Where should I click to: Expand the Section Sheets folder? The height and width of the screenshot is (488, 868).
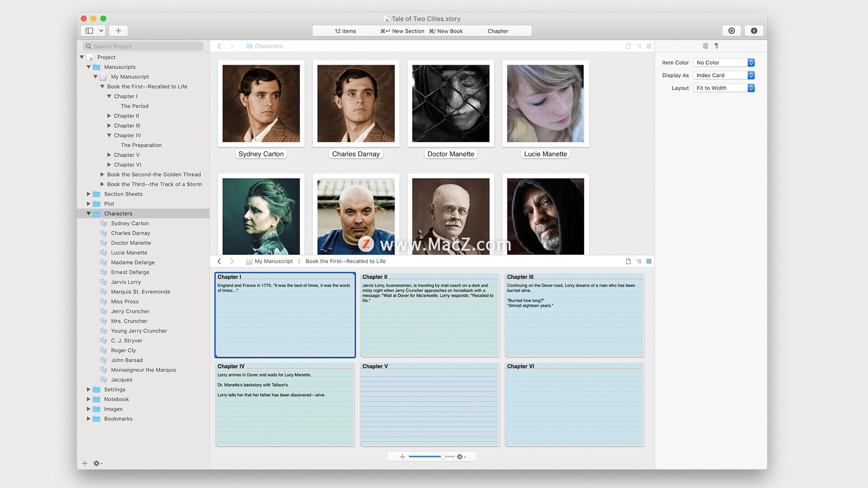point(89,194)
